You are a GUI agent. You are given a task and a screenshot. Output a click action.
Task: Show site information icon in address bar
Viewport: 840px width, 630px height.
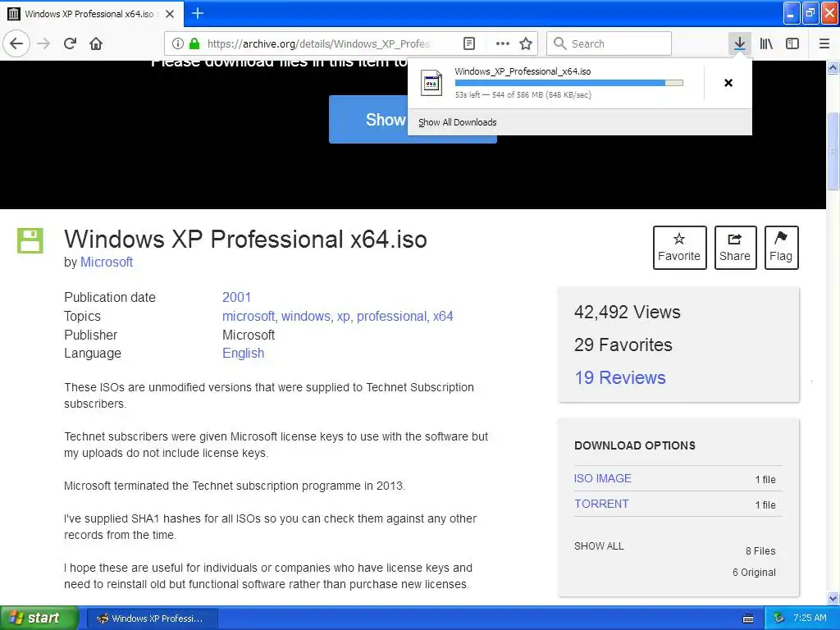178,44
